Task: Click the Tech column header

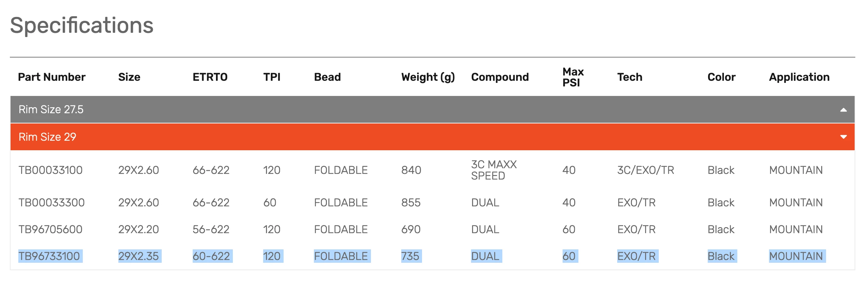Action: point(630,77)
